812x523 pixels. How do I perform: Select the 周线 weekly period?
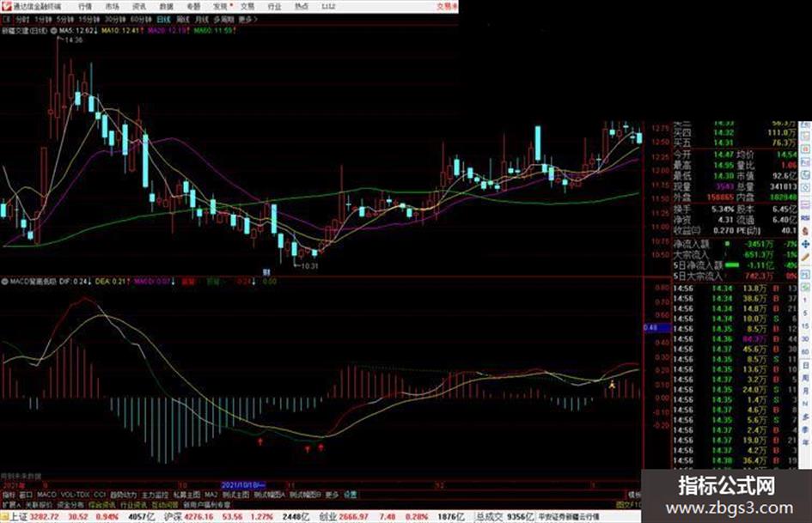coord(183,20)
